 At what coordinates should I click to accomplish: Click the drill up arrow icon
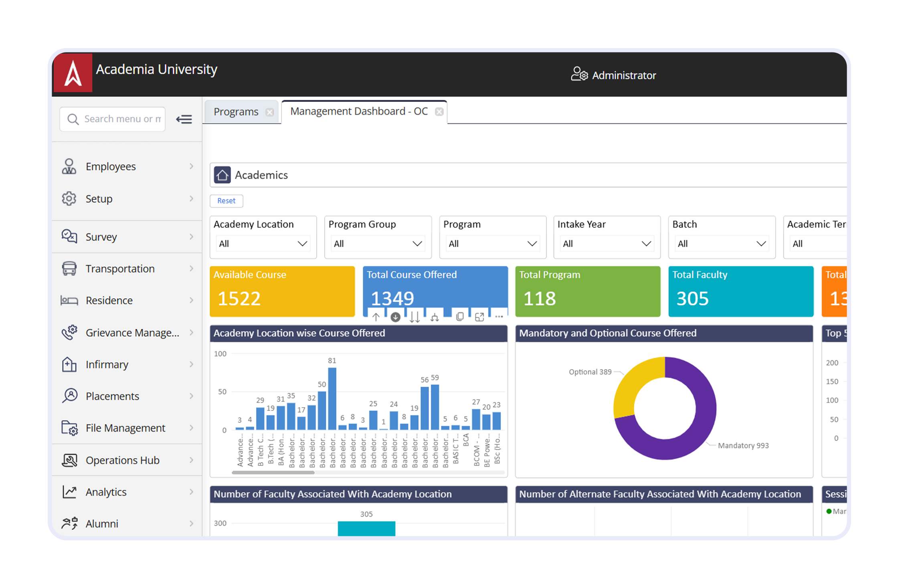coord(376,317)
